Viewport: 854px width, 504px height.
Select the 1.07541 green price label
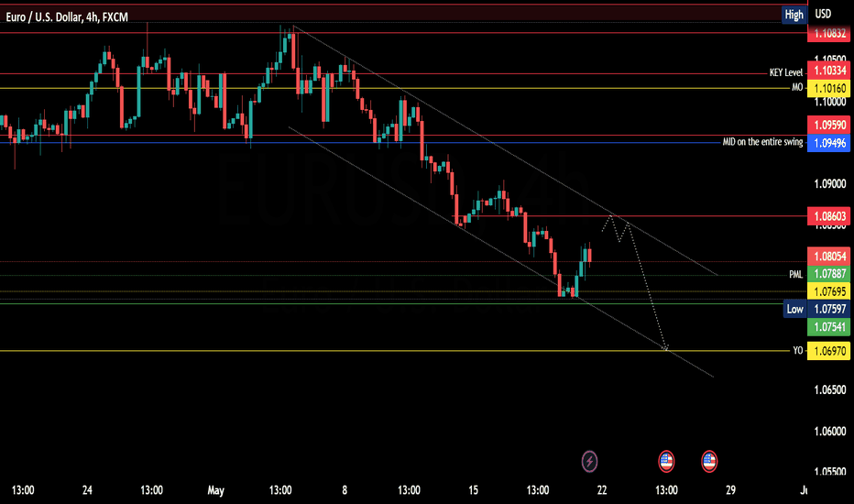(828, 327)
